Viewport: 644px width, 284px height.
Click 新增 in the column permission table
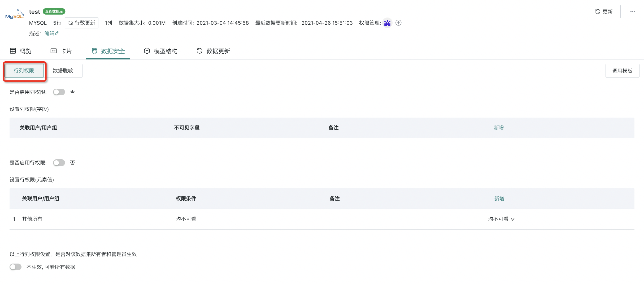(499, 128)
